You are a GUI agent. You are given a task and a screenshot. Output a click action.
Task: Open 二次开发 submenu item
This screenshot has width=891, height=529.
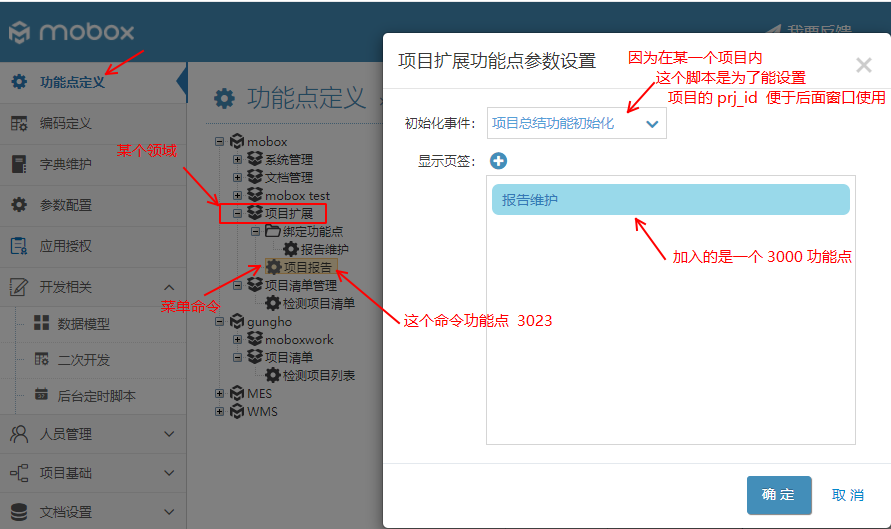pos(84,360)
